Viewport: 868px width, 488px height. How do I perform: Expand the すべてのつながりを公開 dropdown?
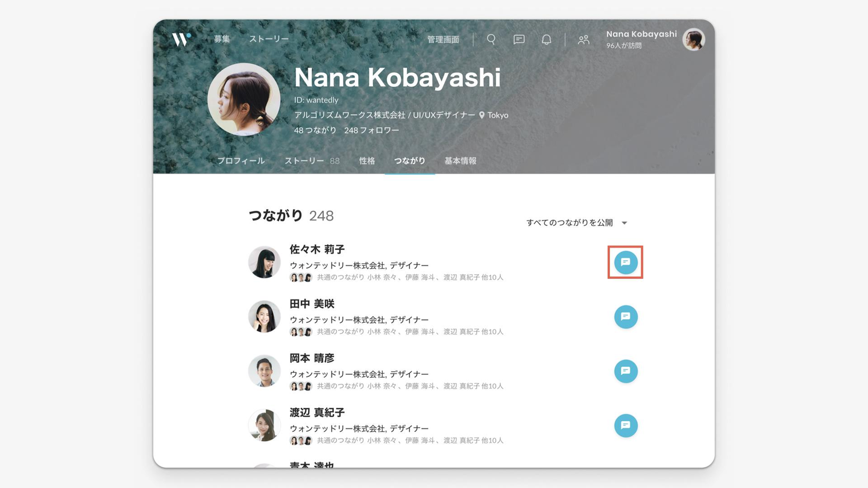(x=577, y=223)
